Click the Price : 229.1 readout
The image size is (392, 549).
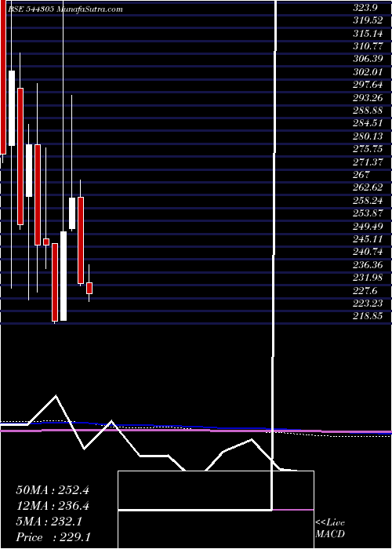(x=53, y=537)
